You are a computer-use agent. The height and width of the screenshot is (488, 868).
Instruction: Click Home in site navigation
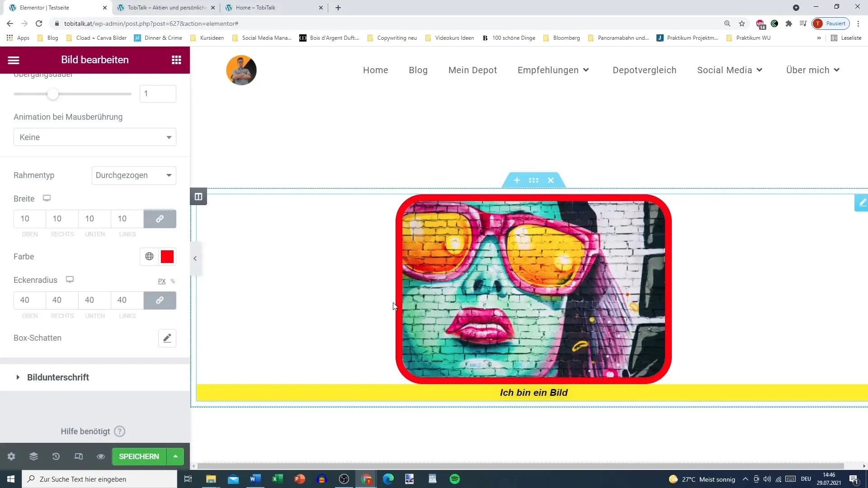coord(376,70)
